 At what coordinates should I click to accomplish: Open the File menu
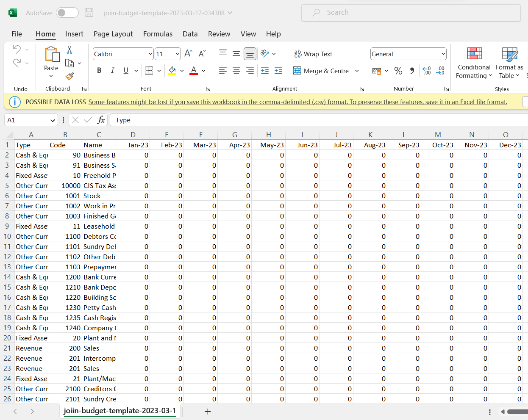click(17, 34)
